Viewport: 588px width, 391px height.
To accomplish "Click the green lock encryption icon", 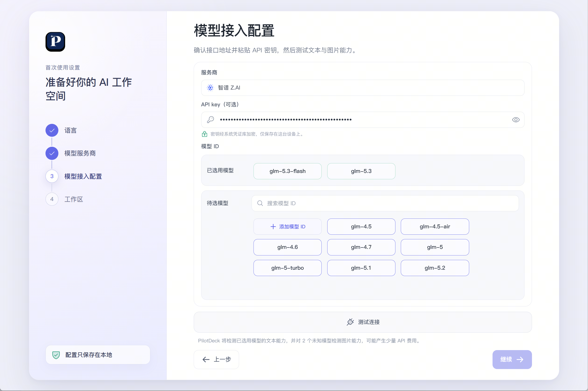I will (204, 134).
